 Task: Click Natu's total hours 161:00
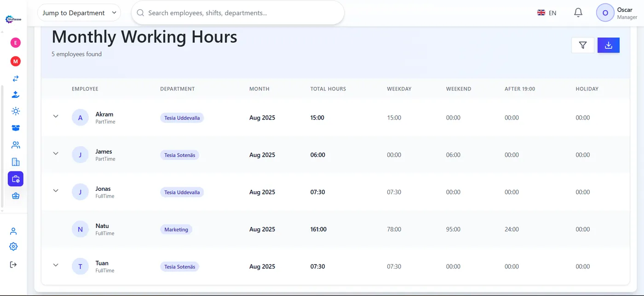tap(318, 229)
